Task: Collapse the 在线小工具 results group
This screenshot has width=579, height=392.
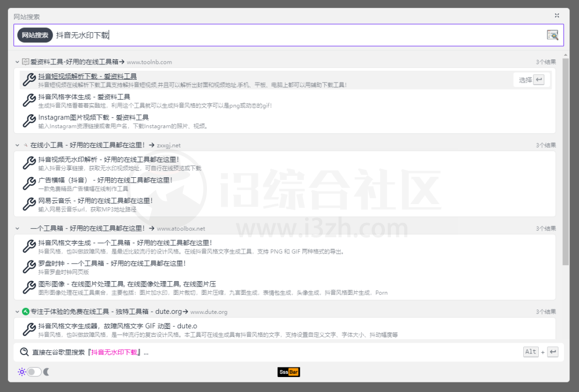Action: click(17, 145)
